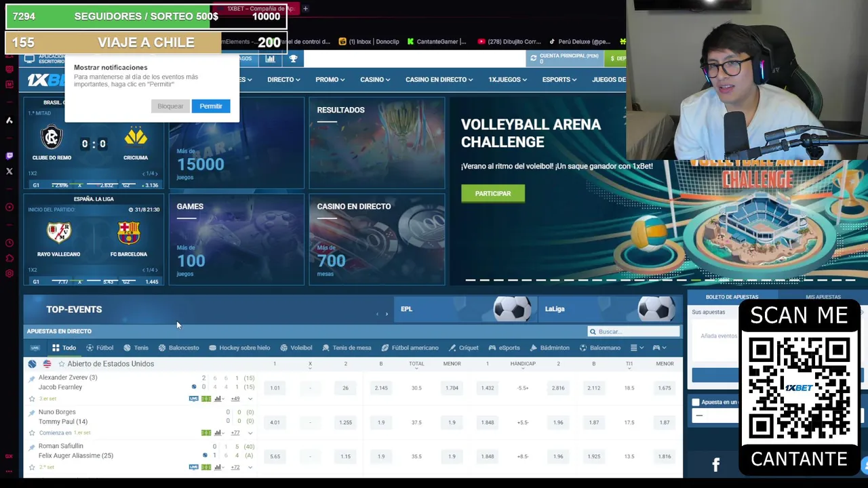Click the LIVE icon in Safiullin match row
This screenshot has height=488, width=868.
(x=193, y=467)
